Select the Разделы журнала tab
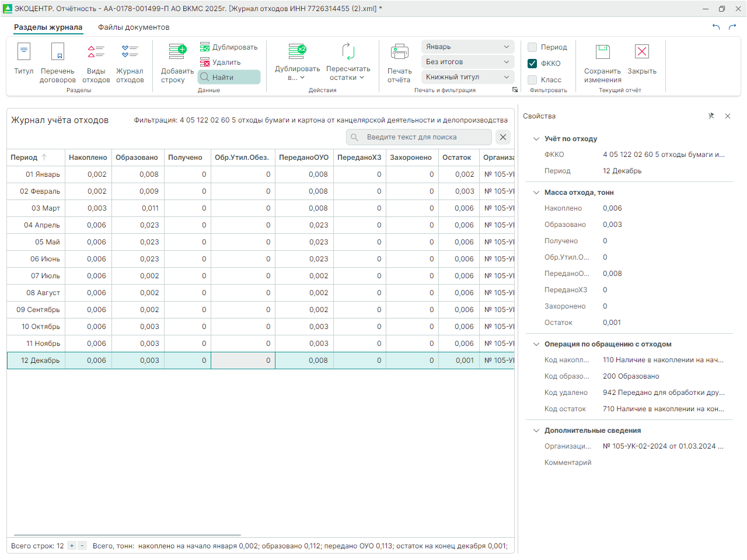The width and height of the screenshot is (747, 560). click(48, 27)
